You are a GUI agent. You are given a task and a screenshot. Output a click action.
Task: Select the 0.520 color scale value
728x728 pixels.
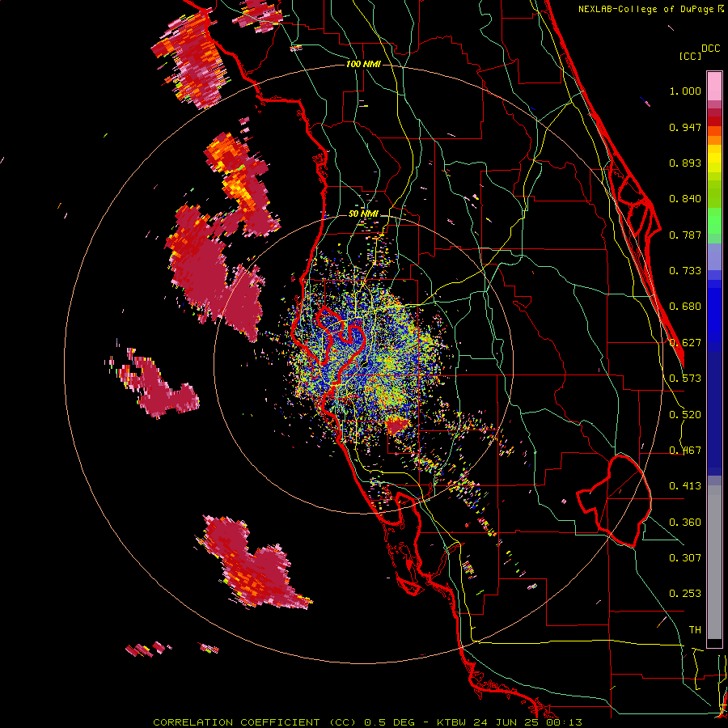[x=685, y=415]
